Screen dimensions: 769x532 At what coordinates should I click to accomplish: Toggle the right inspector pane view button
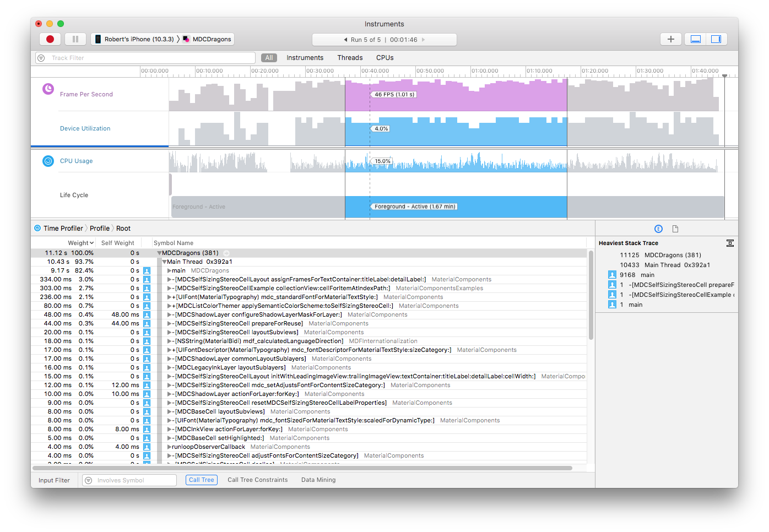click(x=716, y=39)
